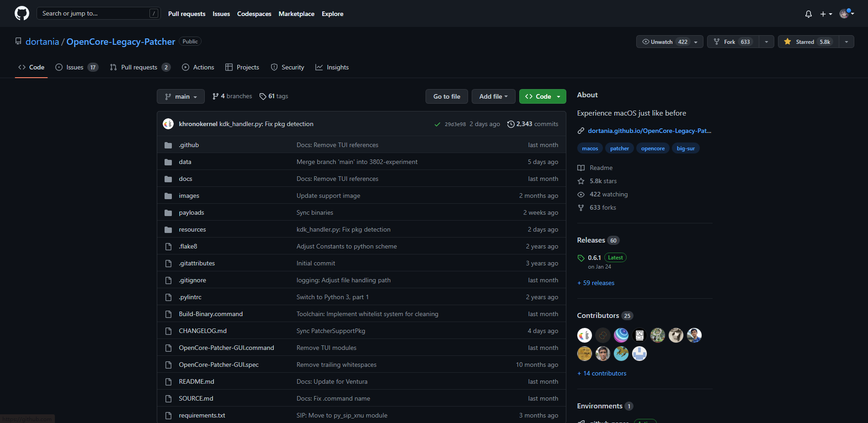Click the green commit status checkmark

click(x=437, y=124)
